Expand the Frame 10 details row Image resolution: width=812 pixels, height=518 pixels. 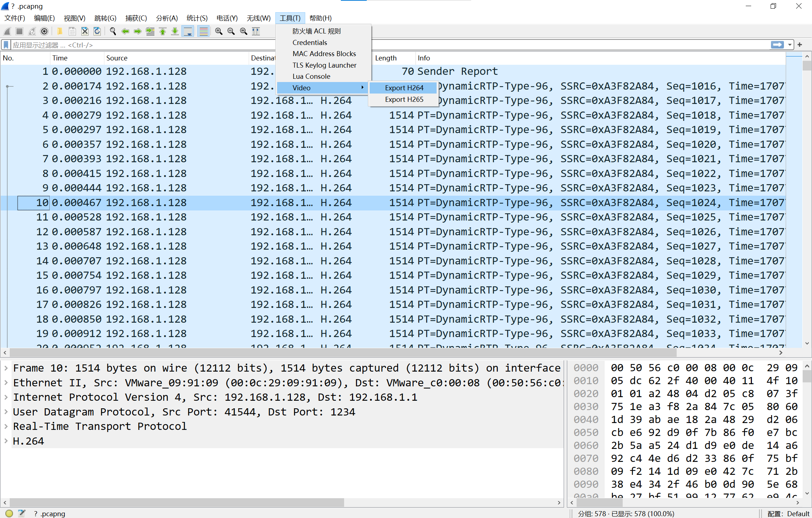6,368
